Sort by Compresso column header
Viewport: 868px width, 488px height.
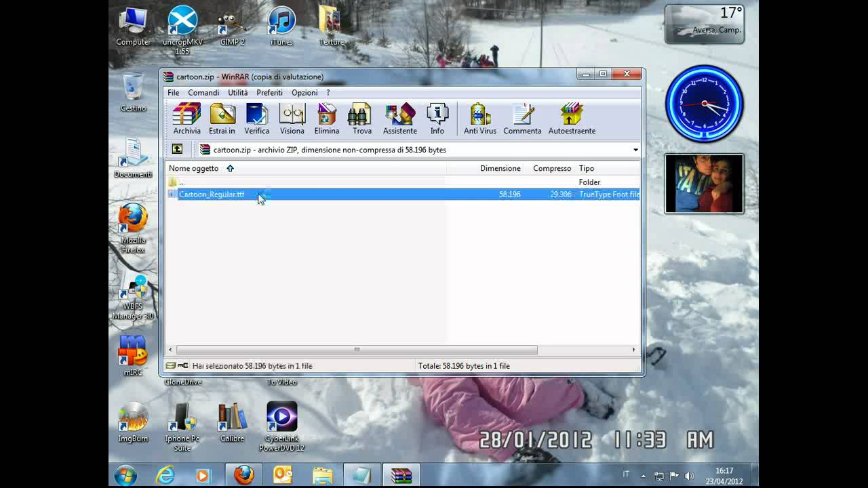pyautogui.click(x=552, y=168)
